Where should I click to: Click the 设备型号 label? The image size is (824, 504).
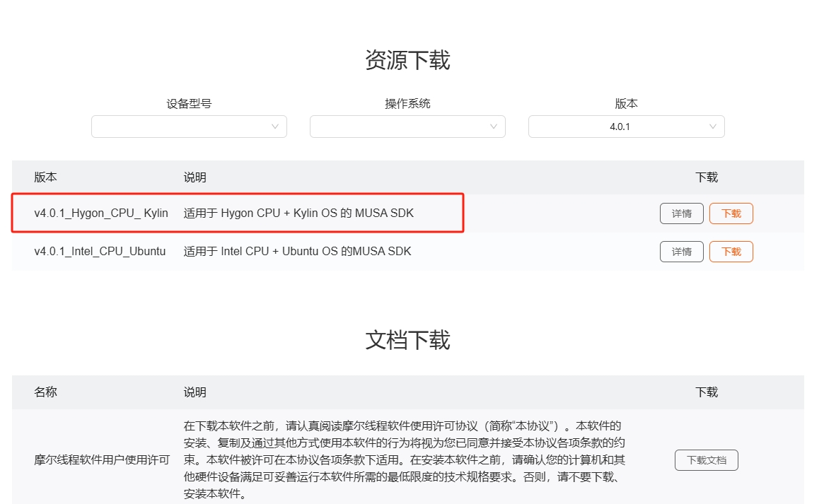189,103
